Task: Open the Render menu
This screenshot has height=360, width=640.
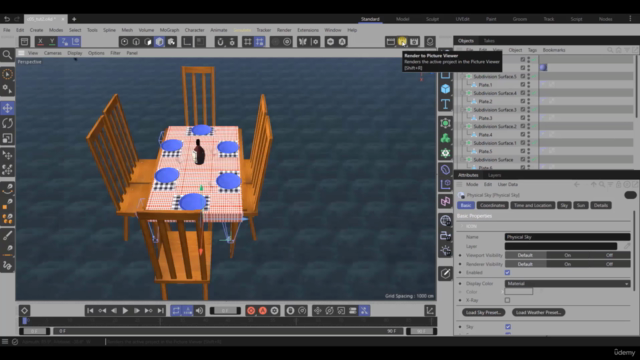Action: [284, 30]
